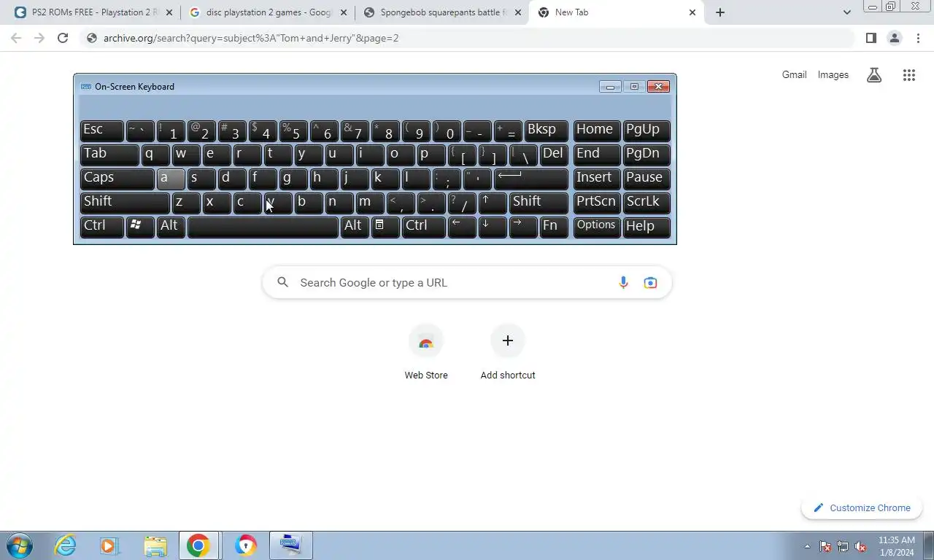Click the letter q key

tap(155, 155)
